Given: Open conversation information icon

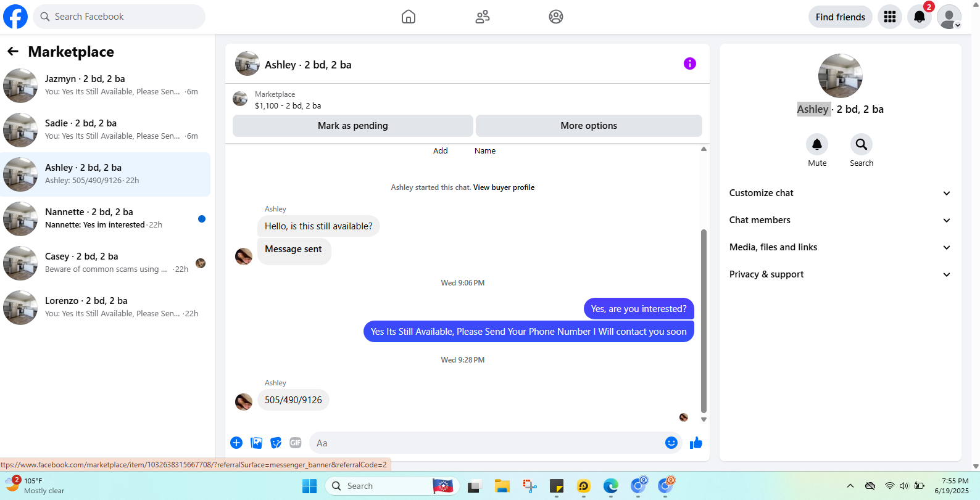Looking at the screenshot, I should pyautogui.click(x=690, y=64).
